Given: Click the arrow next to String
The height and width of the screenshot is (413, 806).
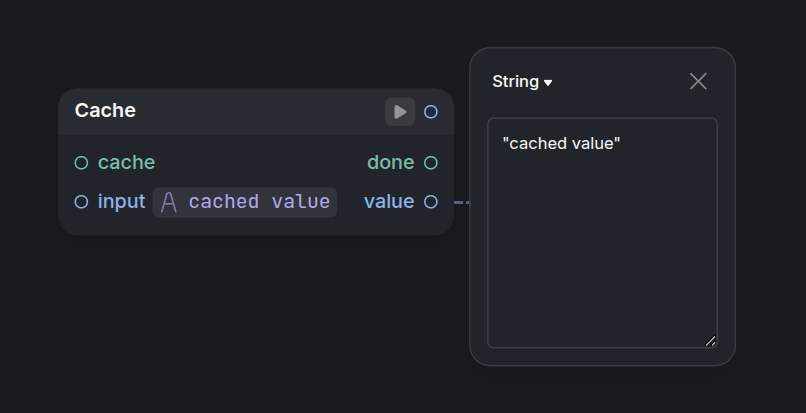Looking at the screenshot, I should click(548, 83).
